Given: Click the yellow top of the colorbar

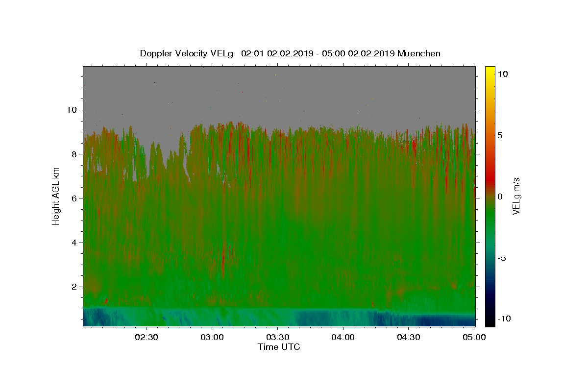Looking at the screenshot, I should click(x=490, y=69).
